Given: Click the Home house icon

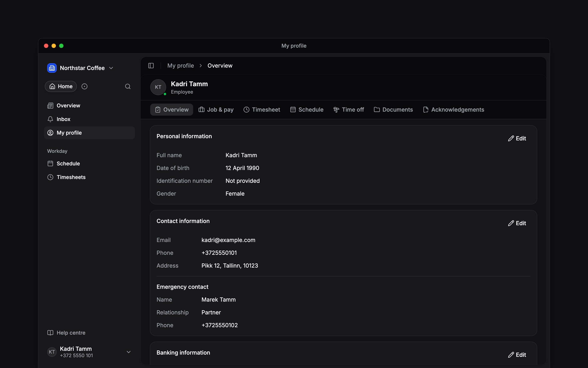Looking at the screenshot, I should tap(52, 86).
